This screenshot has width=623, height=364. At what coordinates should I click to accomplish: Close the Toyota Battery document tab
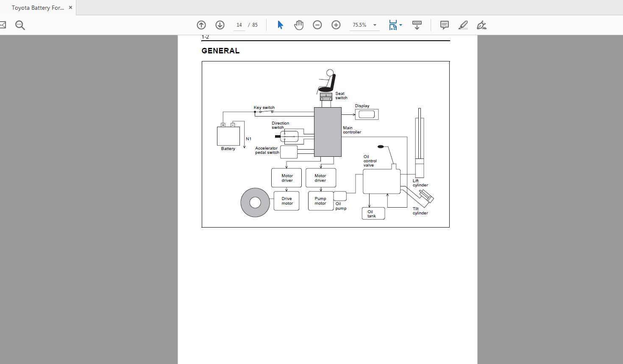click(x=70, y=8)
